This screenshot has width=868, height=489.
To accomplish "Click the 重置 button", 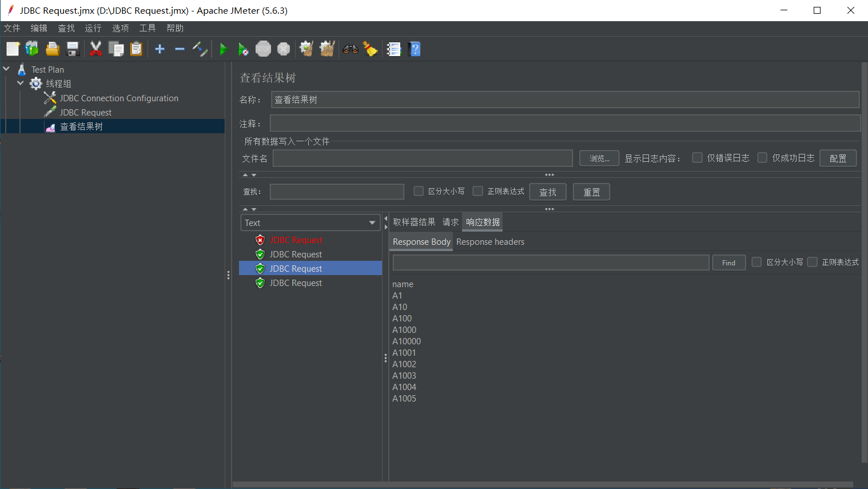I will pos(592,192).
